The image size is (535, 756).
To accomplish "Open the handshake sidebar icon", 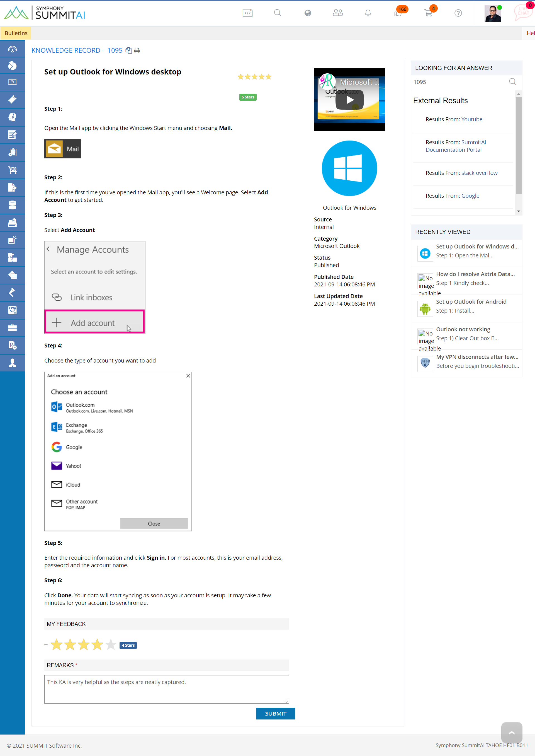I will pyautogui.click(x=12, y=310).
